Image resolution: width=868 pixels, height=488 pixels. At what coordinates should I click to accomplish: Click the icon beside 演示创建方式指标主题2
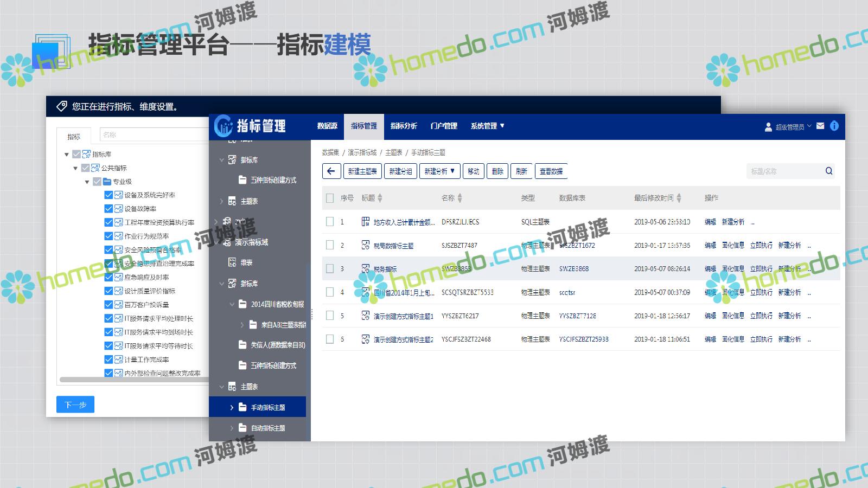pos(366,339)
